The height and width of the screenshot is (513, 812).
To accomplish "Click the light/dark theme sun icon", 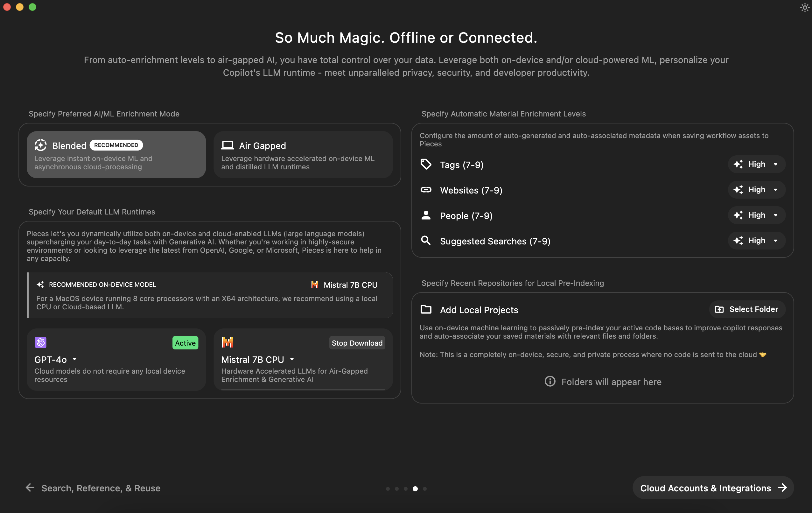I will [x=805, y=7].
